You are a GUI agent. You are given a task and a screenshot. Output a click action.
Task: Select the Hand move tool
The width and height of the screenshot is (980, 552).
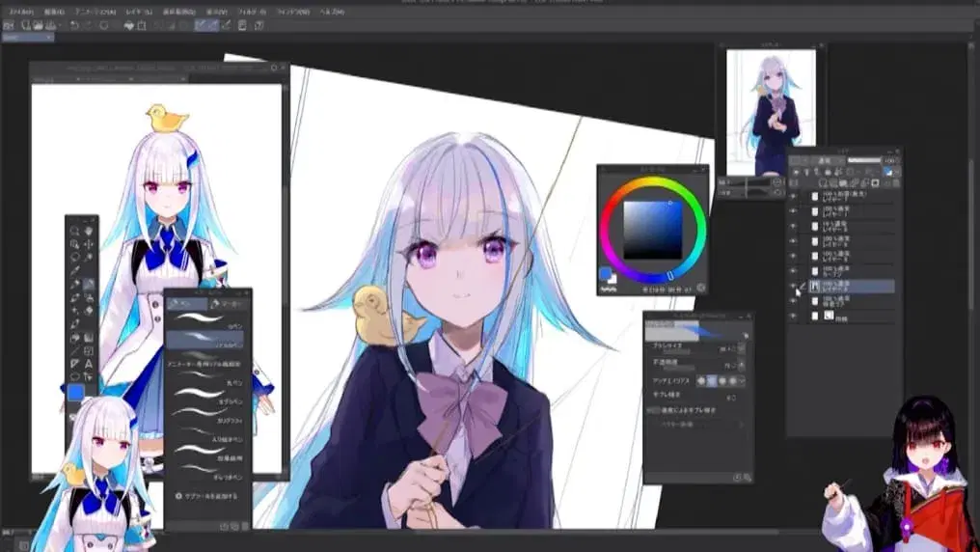coord(89,231)
